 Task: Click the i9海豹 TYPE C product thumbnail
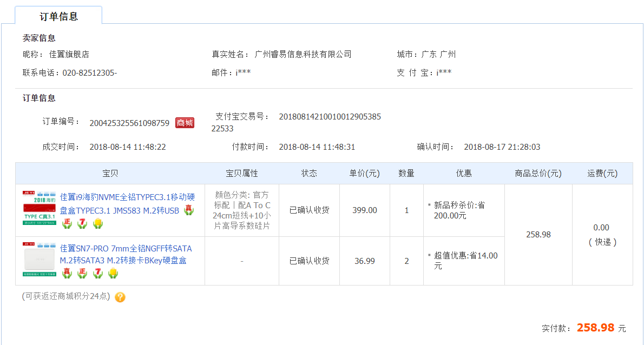40,208
